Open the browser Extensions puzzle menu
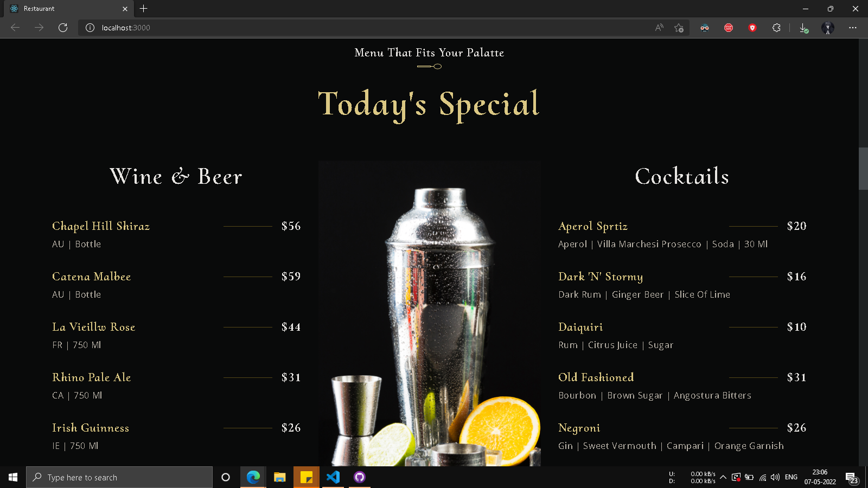 [776, 28]
